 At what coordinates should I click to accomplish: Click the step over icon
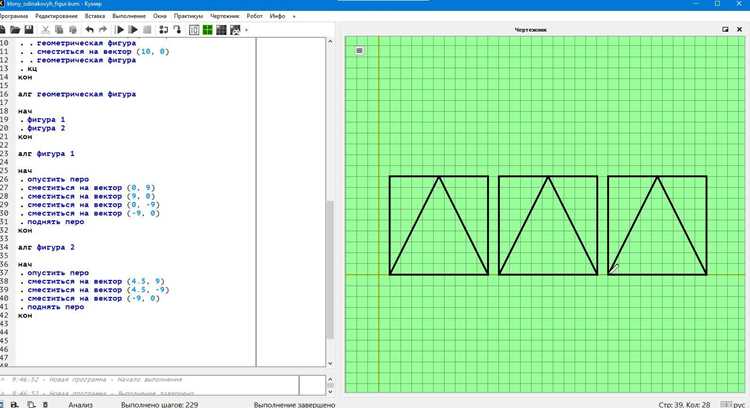click(164, 30)
